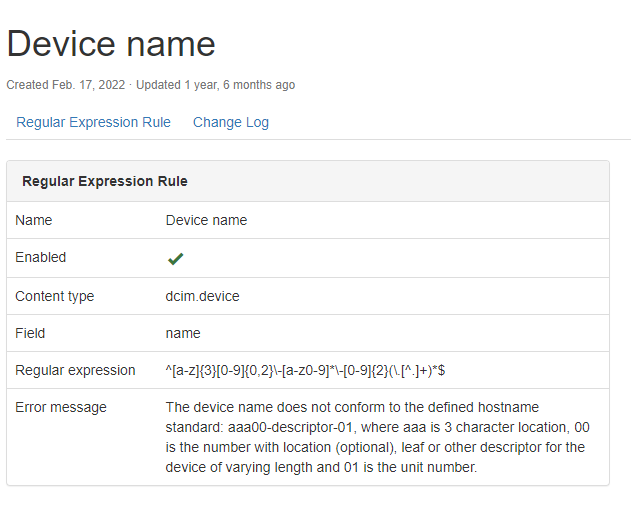Click the 'Device name' page heading
This screenshot has height=516, width=631.
click(111, 44)
